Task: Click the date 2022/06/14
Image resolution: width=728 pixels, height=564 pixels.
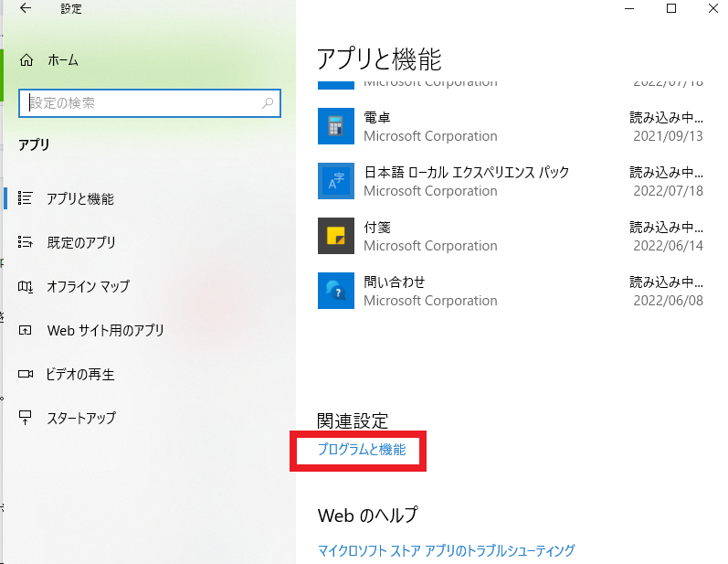Action: coord(668,246)
